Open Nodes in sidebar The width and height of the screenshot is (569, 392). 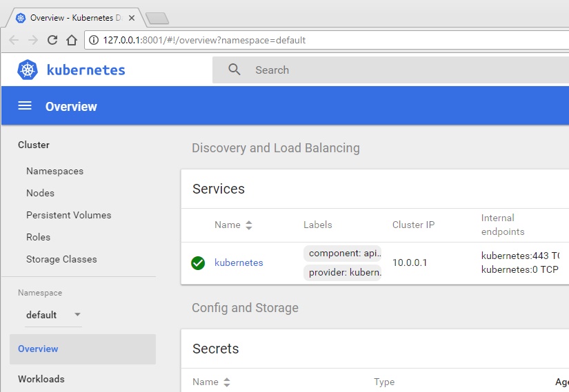(x=40, y=193)
